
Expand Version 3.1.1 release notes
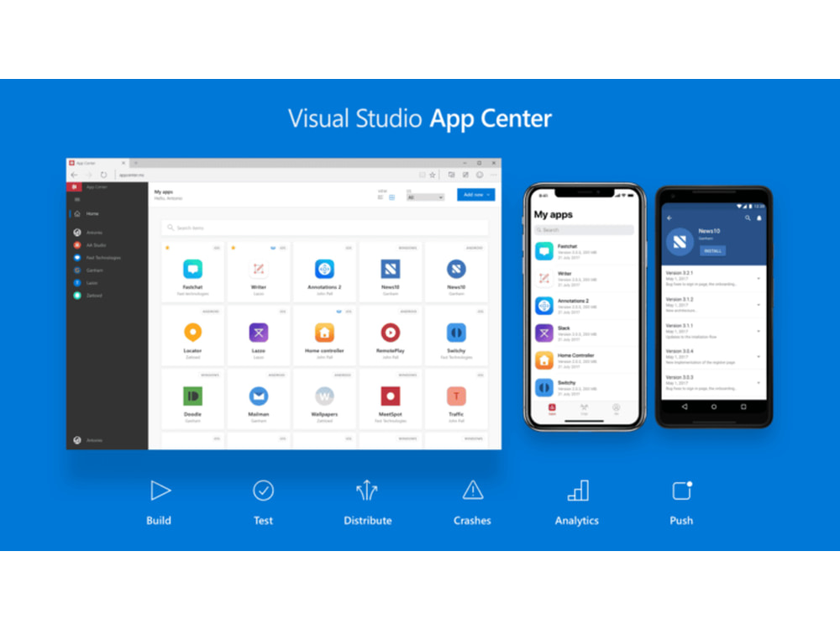(x=759, y=331)
